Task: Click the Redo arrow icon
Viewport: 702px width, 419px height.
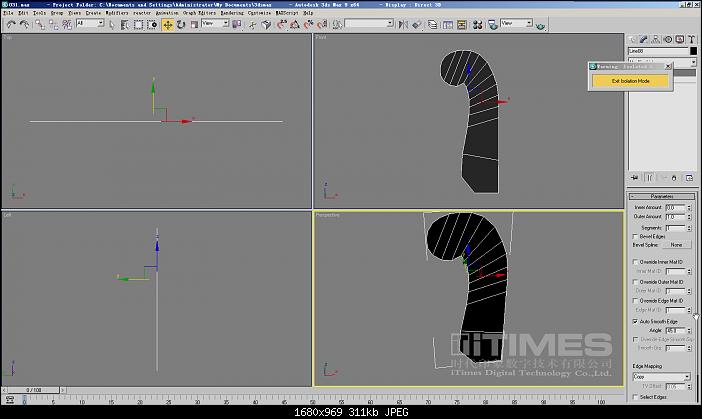Action: pyautogui.click(x=24, y=25)
